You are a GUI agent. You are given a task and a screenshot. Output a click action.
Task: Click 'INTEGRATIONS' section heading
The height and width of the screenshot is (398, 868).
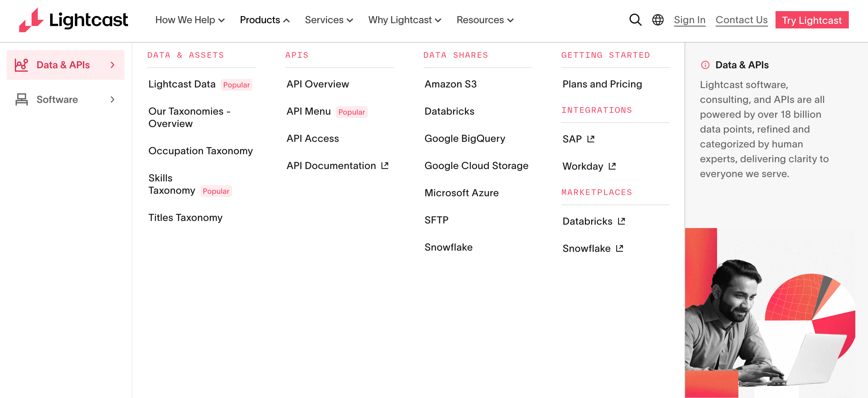tap(596, 110)
